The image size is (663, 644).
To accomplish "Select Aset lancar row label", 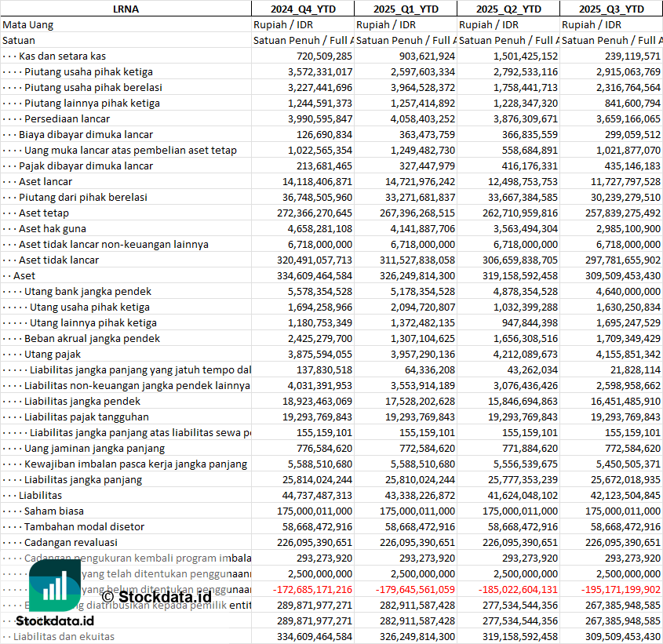I will (x=46, y=181).
